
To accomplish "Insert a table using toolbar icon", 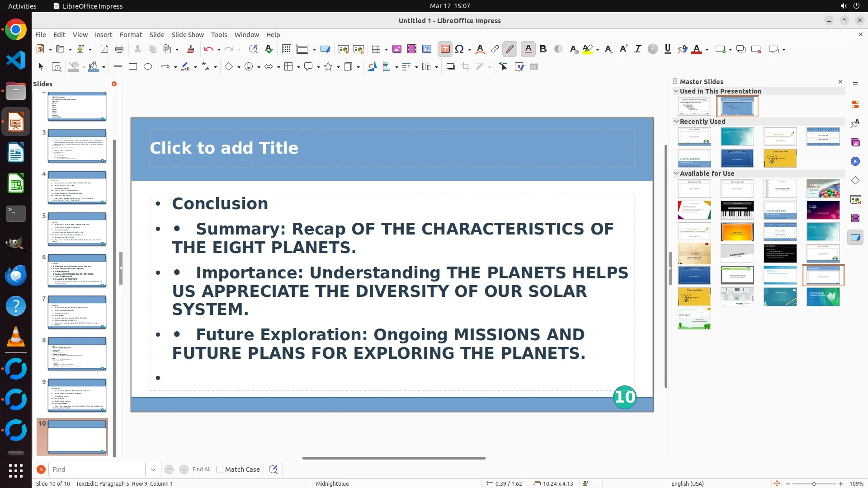I will pyautogui.click(x=376, y=49).
